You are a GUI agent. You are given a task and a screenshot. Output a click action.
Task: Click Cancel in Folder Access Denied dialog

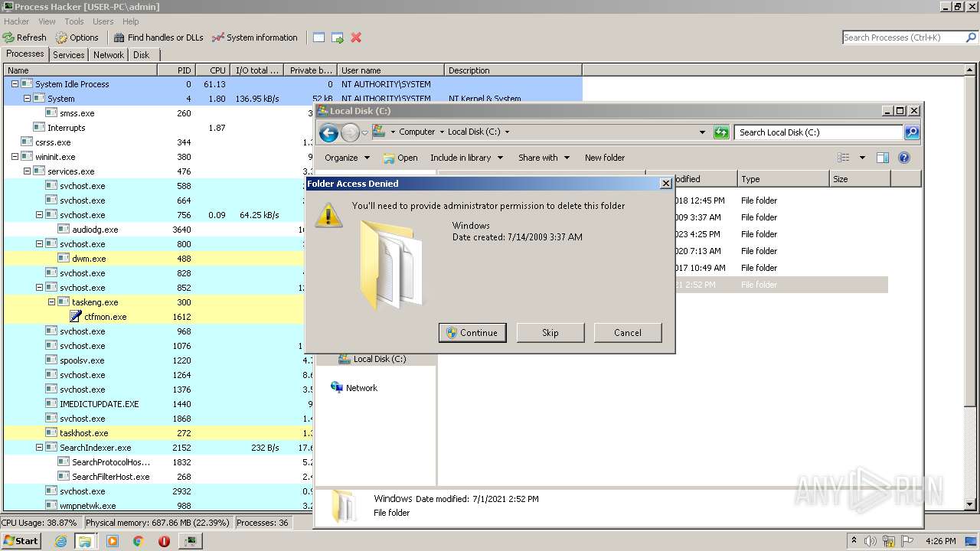628,333
